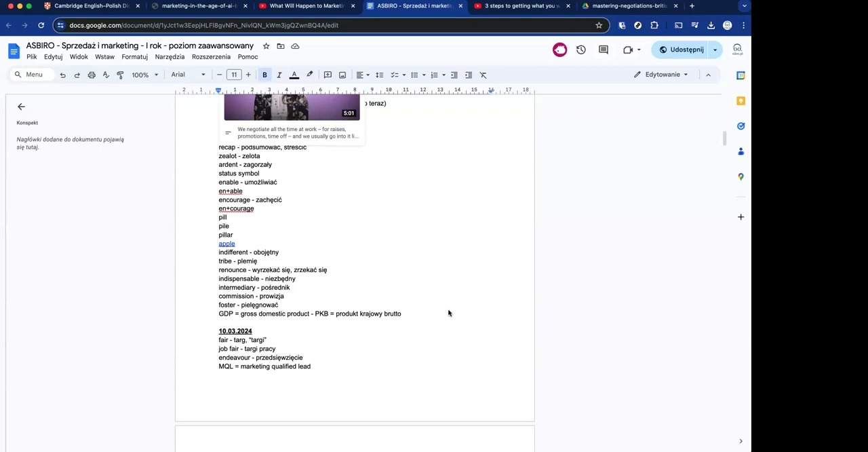Open version history clock icon

click(x=581, y=50)
